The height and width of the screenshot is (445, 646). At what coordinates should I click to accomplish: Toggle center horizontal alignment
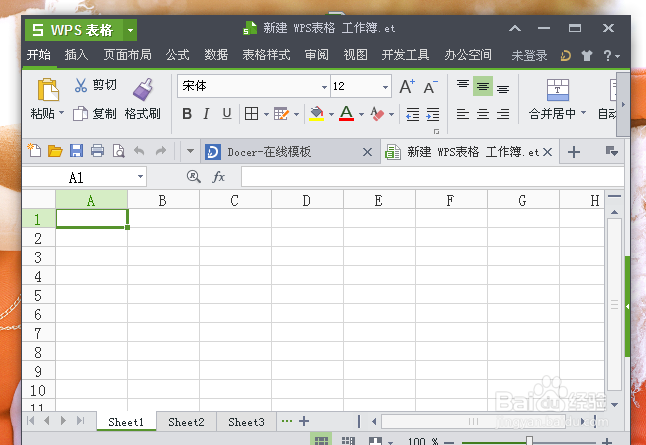point(483,114)
